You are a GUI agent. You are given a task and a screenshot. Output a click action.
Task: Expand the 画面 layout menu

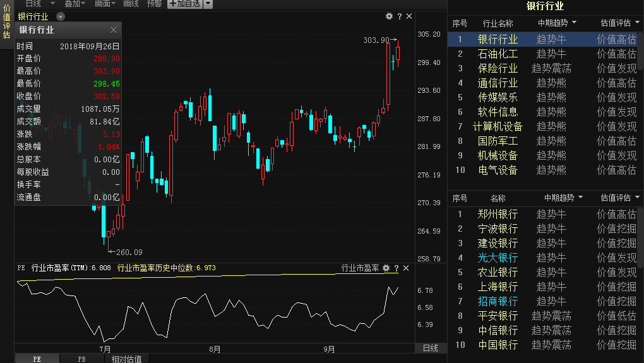tap(105, 4)
